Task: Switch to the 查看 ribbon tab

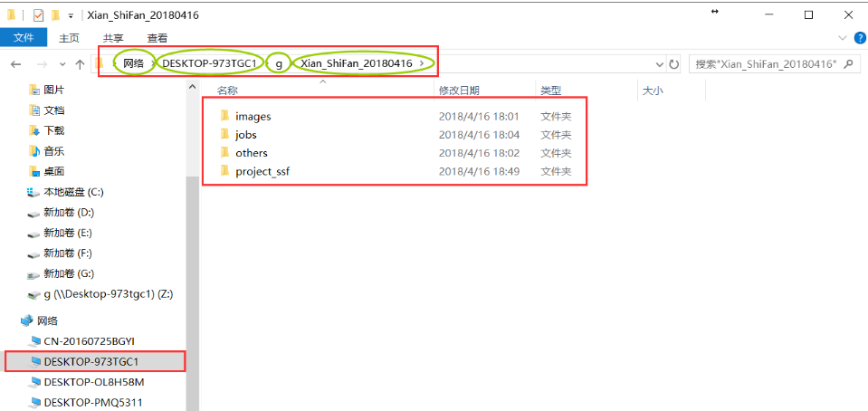Action: (157, 38)
